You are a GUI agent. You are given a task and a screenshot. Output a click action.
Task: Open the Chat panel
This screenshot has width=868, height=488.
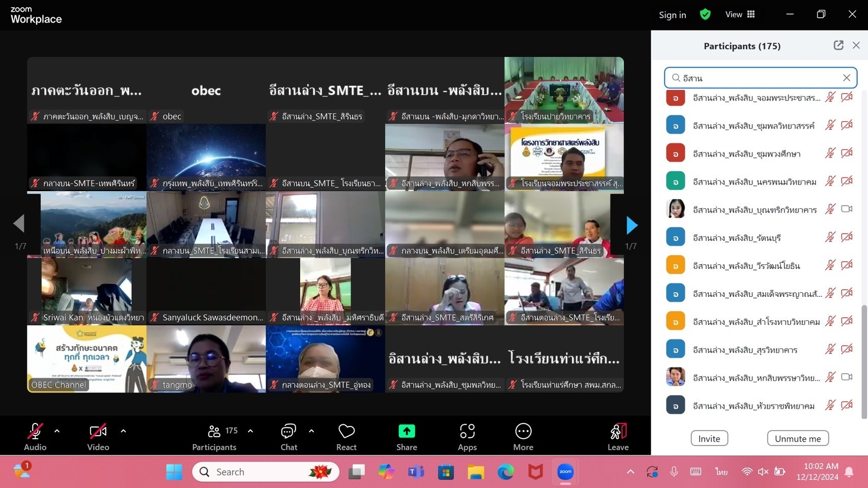pyautogui.click(x=288, y=437)
